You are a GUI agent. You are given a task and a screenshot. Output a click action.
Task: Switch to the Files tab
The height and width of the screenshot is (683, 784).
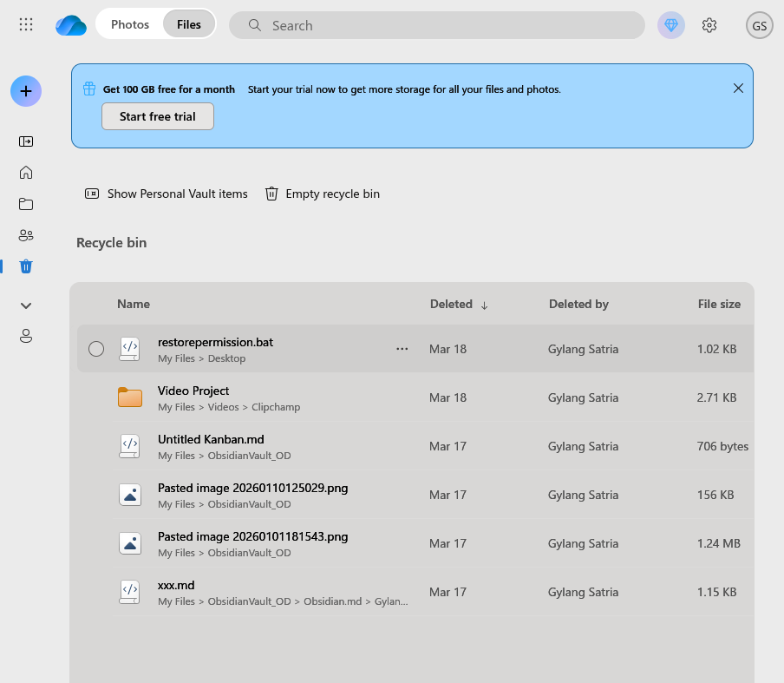click(189, 24)
